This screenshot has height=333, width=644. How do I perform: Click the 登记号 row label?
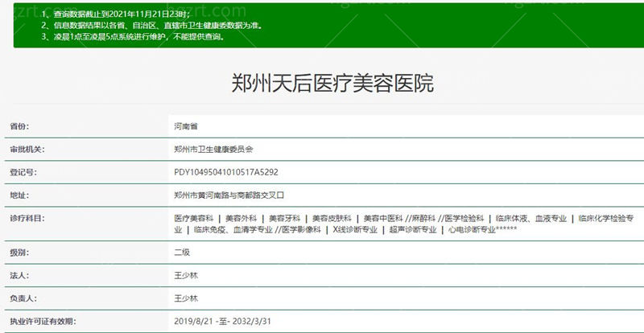point(23,172)
